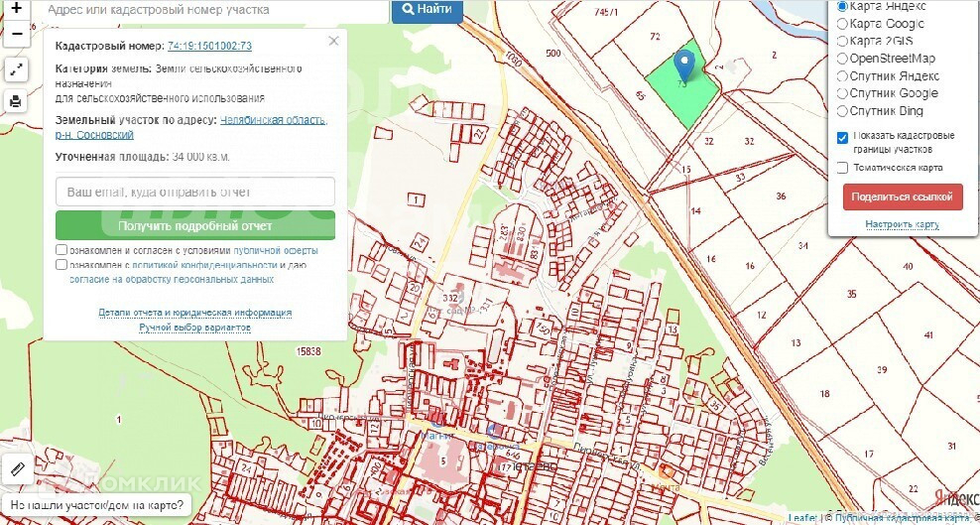Viewport: 980px width, 525px height.
Task: Click parcel labeled 14 on map
Action: pyautogui.click(x=695, y=210)
